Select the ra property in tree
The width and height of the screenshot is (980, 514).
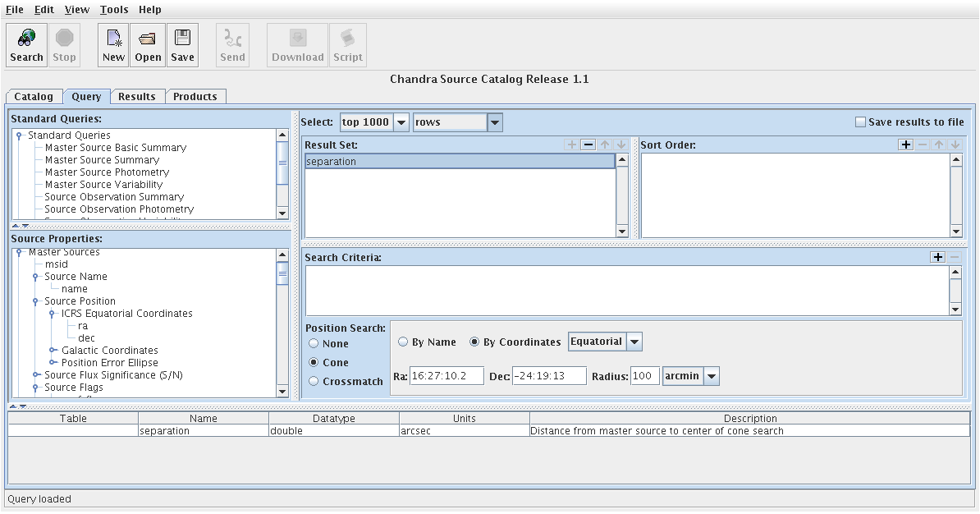point(83,326)
